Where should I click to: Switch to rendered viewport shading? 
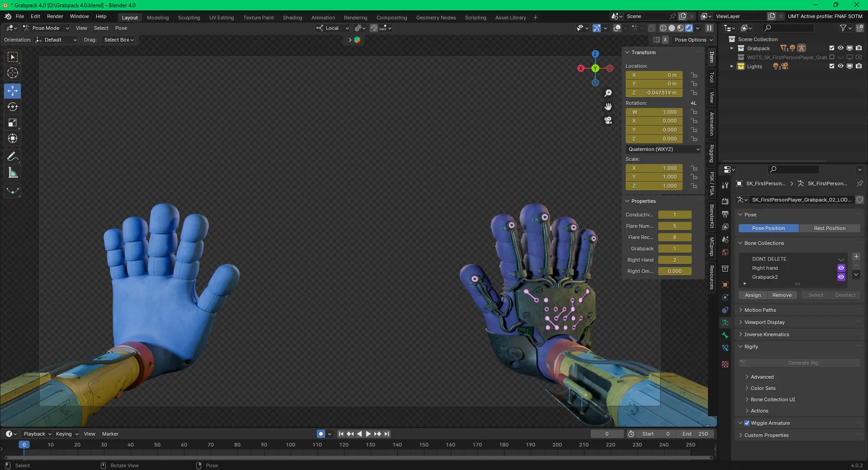coord(689,28)
